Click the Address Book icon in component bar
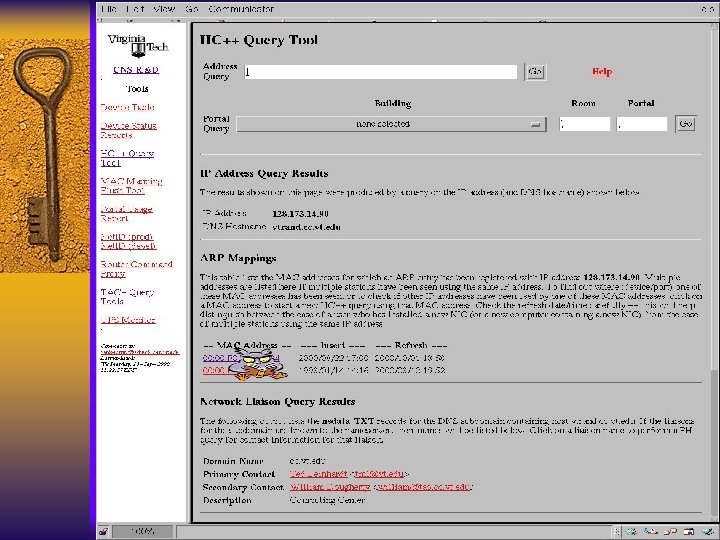Image resolution: width=720 pixels, height=540 pixels. pos(689,532)
